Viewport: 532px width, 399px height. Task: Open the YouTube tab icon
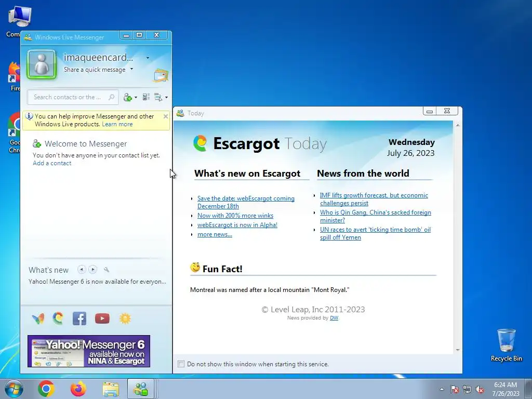(x=102, y=318)
